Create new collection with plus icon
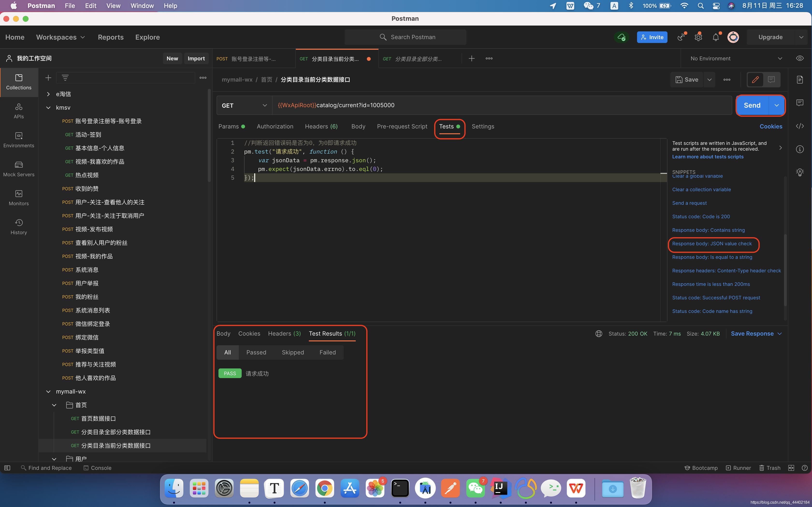The width and height of the screenshot is (812, 507). tap(48, 78)
